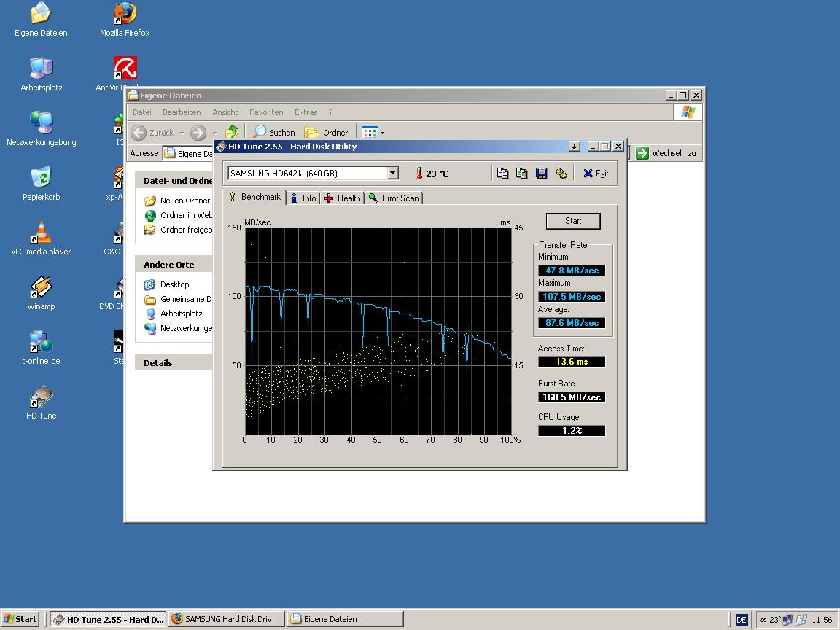Activate Eigene Dateien taskbar button
840x630 pixels.
pyautogui.click(x=346, y=619)
